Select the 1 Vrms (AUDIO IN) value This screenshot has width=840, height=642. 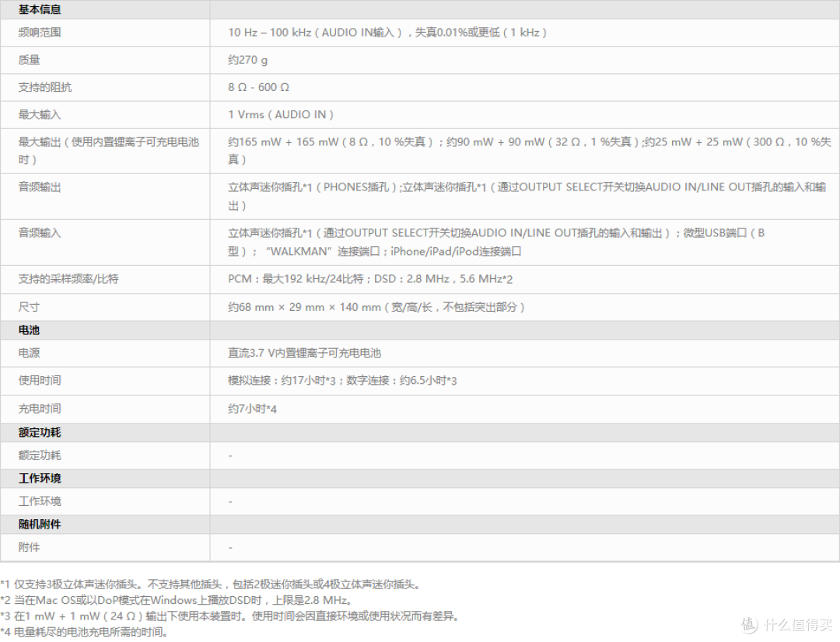click(281, 114)
